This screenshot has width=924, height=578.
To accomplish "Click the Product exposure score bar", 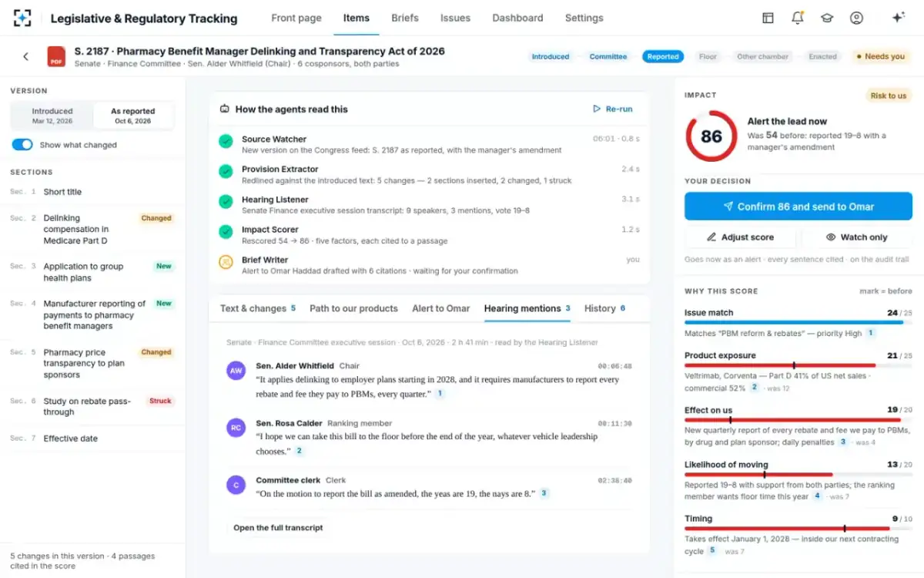I will click(x=798, y=365).
